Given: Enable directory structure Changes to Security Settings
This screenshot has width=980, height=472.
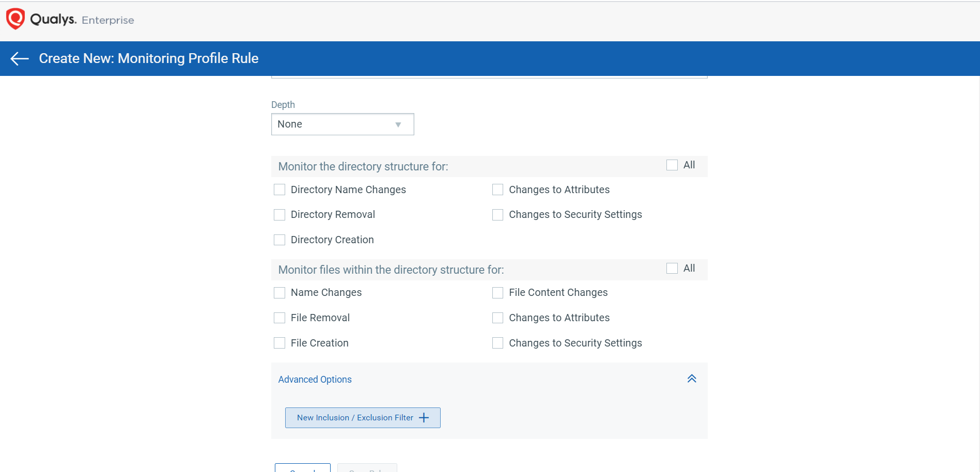Looking at the screenshot, I should 497,215.
